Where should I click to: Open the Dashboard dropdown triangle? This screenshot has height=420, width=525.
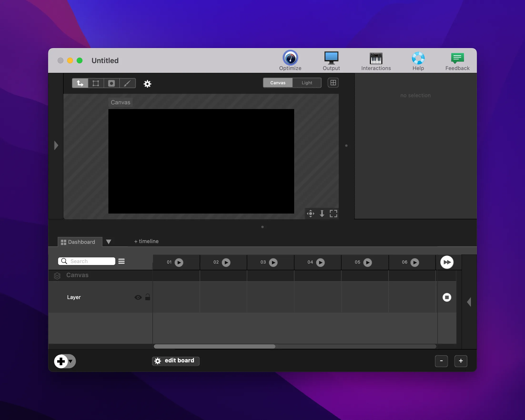click(x=109, y=242)
